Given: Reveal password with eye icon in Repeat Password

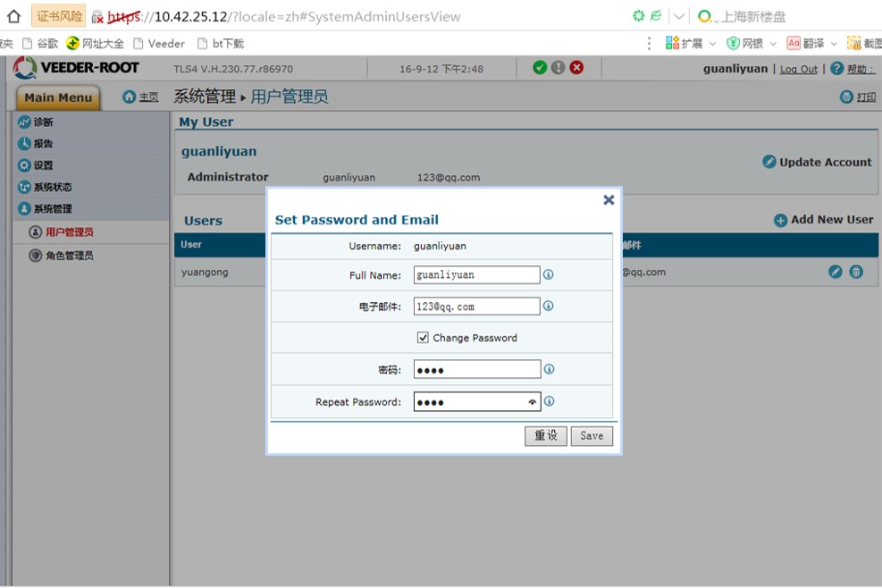Looking at the screenshot, I should tap(533, 403).
